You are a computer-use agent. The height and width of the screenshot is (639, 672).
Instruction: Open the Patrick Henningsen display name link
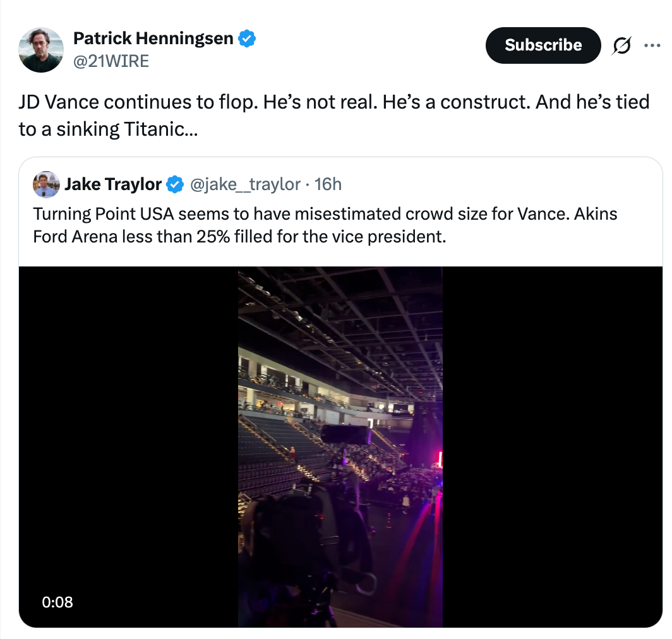[x=154, y=39]
